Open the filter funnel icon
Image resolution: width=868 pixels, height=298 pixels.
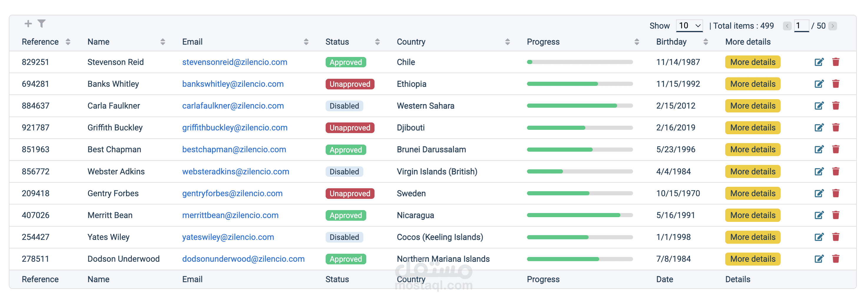click(x=42, y=24)
